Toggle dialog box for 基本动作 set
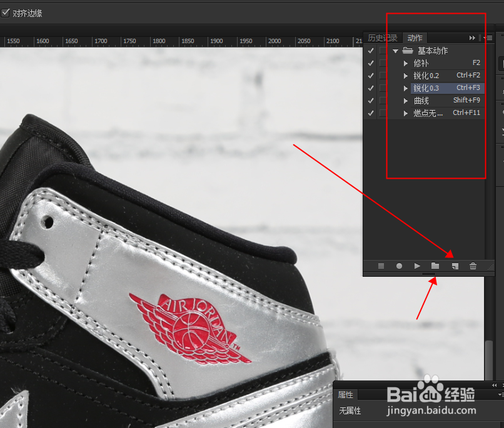504x428 pixels. 383,51
